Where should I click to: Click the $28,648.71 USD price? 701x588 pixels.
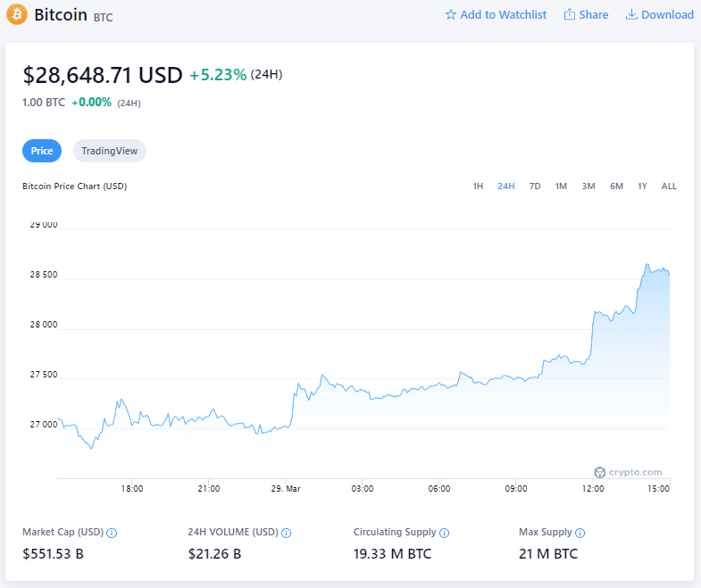pos(103,75)
